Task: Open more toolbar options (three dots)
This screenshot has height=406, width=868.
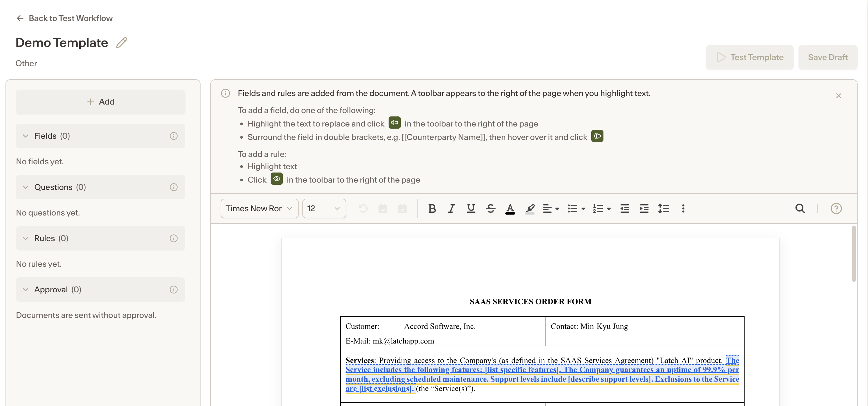Action: 683,208
